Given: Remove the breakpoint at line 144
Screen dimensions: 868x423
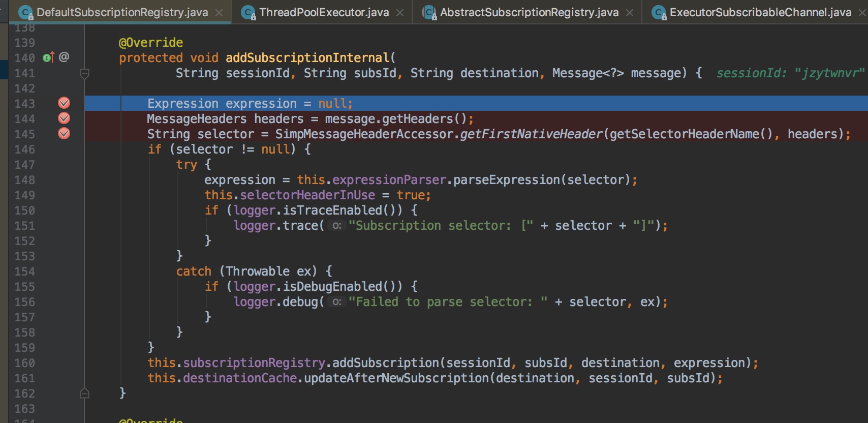Looking at the screenshot, I should pyautogui.click(x=64, y=118).
